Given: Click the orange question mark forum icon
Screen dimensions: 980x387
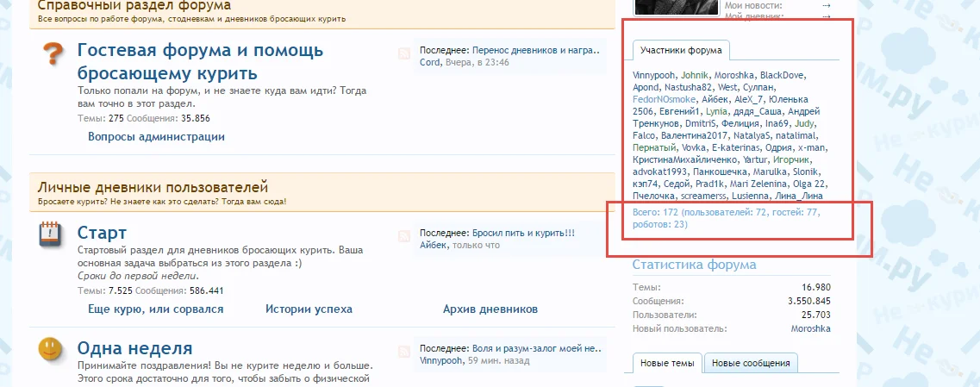Looking at the screenshot, I should 53,57.
